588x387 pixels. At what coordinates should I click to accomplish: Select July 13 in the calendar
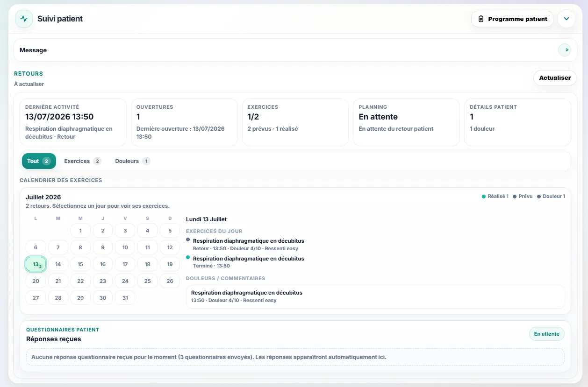[36, 264]
